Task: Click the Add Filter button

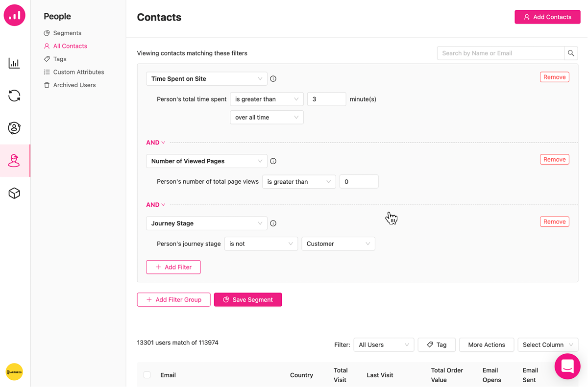Action: click(x=173, y=267)
